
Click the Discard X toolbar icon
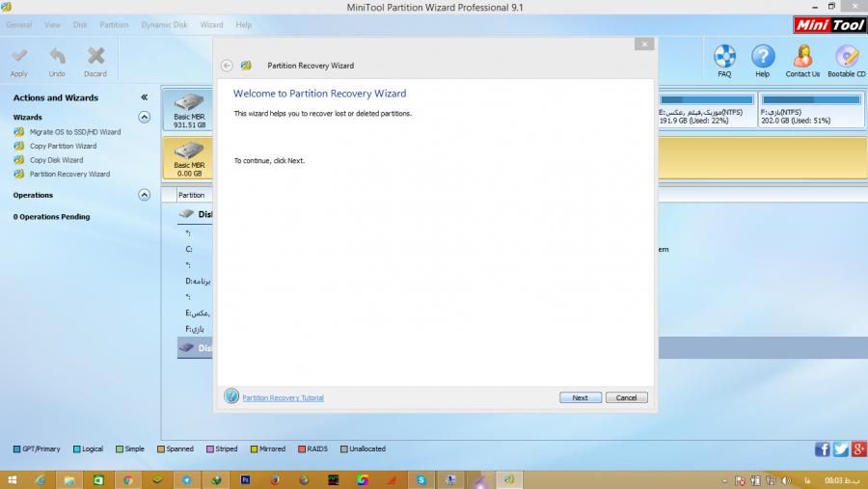pos(95,56)
